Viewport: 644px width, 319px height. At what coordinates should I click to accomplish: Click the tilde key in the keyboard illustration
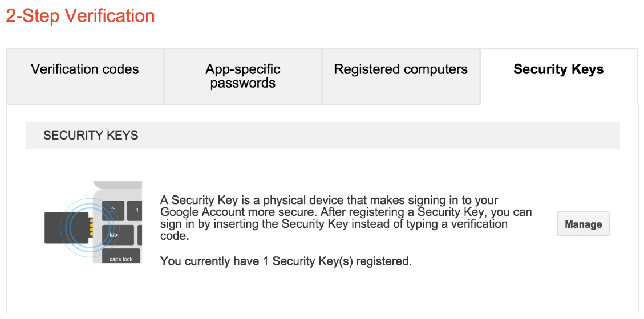pos(114,210)
